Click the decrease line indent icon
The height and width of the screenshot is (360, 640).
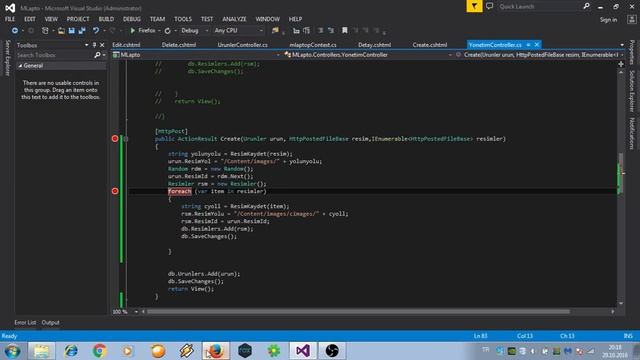point(296,31)
